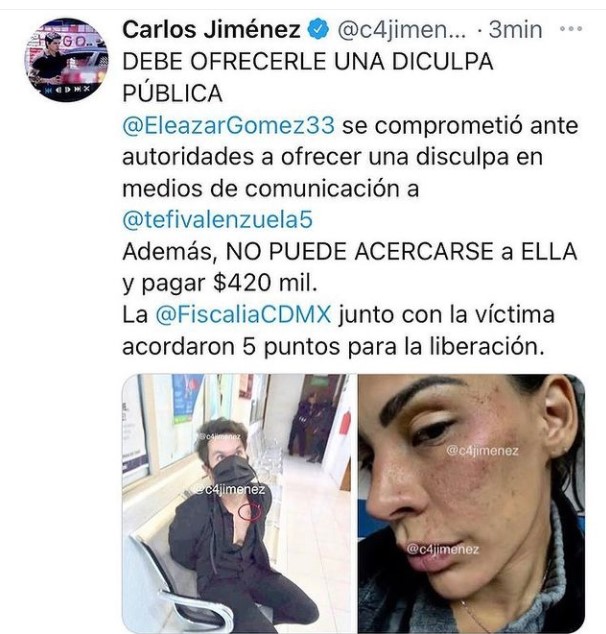Image resolution: width=606 pixels, height=634 pixels.
Task: Click @c4jimenez watermark on woman's cheek
Action: pos(482,450)
